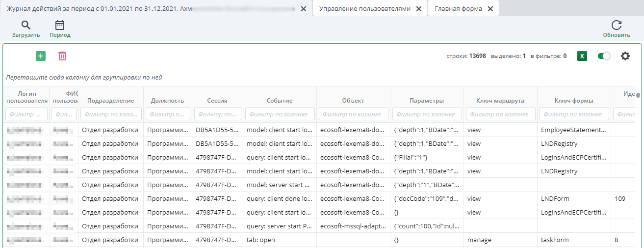The width and height of the screenshot is (644, 248).
Task: Sort by Ключ маршрута column header
Action: point(500,101)
